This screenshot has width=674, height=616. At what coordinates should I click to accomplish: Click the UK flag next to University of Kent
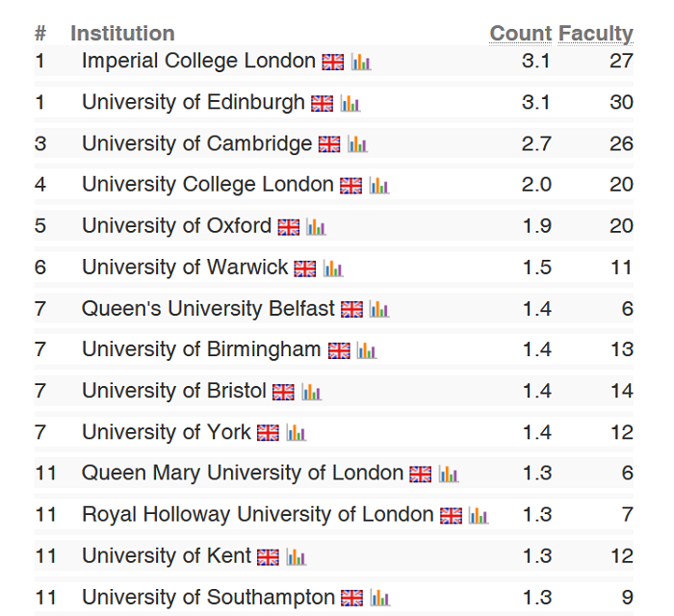click(268, 556)
